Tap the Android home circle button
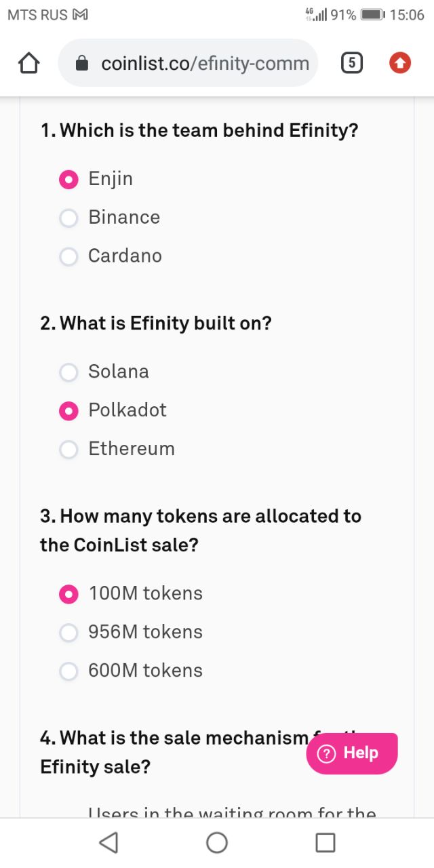Image resolution: width=434 pixels, height=868 pixels. click(x=217, y=842)
